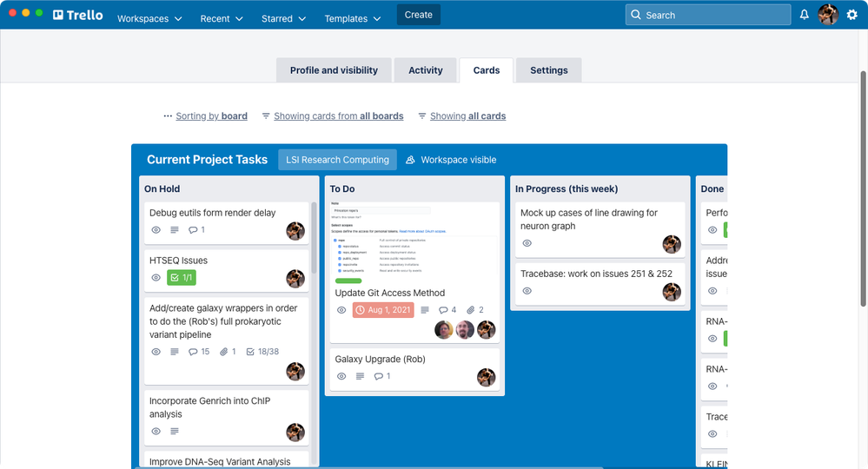The height and width of the screenshot is (469, 868).
Task: Click the green label on Update Git Access card
Action: pyautogui.click(x=348, y=281)
